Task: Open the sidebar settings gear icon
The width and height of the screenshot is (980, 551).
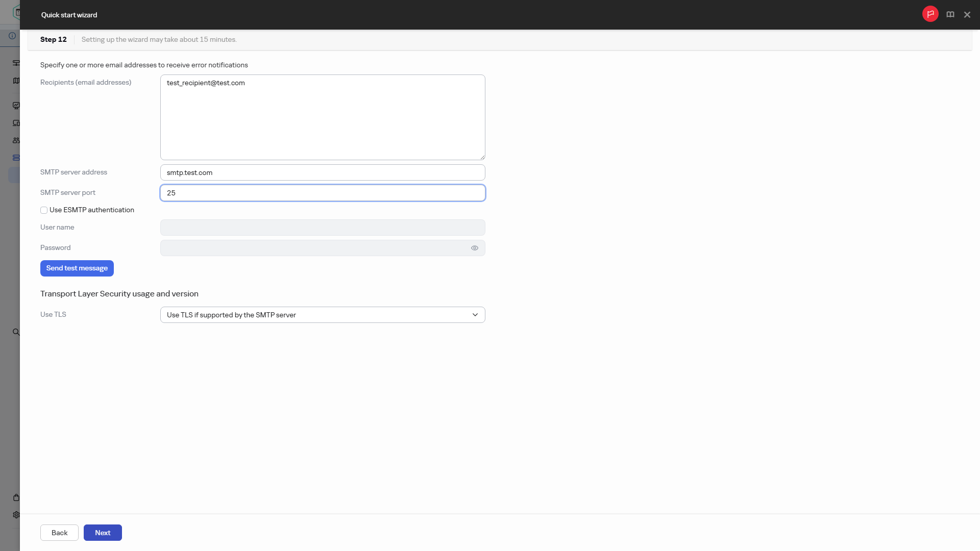Action: tap(16, 515)
